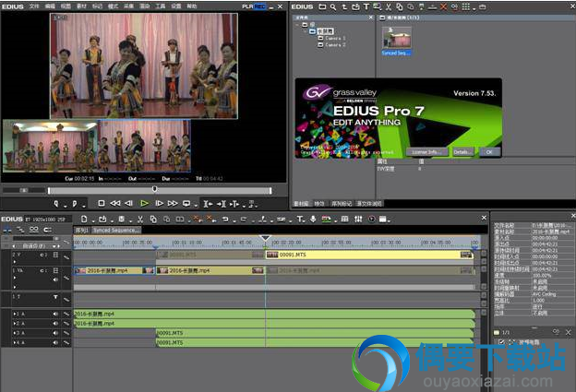Mute audio on the 1 VA track
This screenshot has width=576, height=392.
tap(55, 279)
